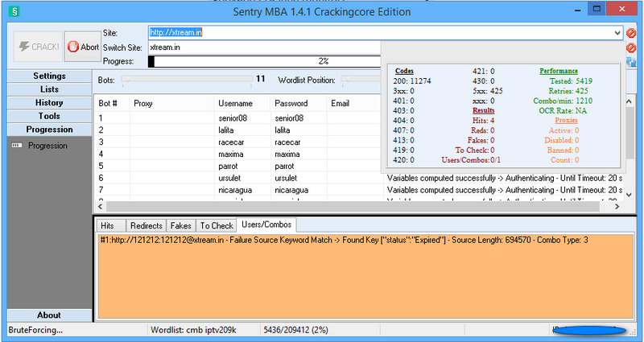
Task: Select the Progression item under Progression
Action: pyautogui.click(x=47, y=146)
